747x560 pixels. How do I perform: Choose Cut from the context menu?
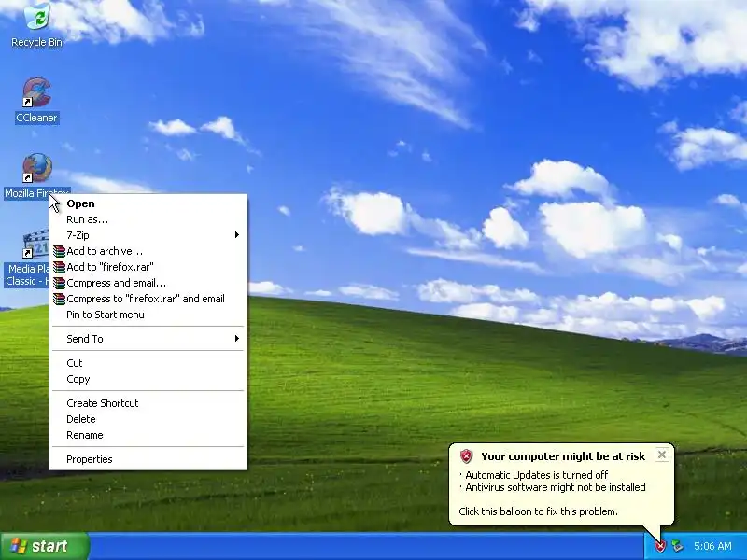pos(148,363)
